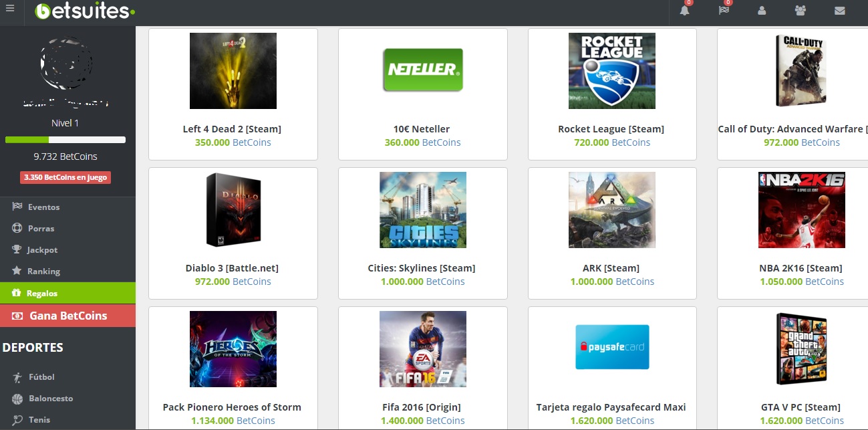The width and height of the screenshot is (868, 430).
Task: Open the Rocket League cover image
Action: 612,71
